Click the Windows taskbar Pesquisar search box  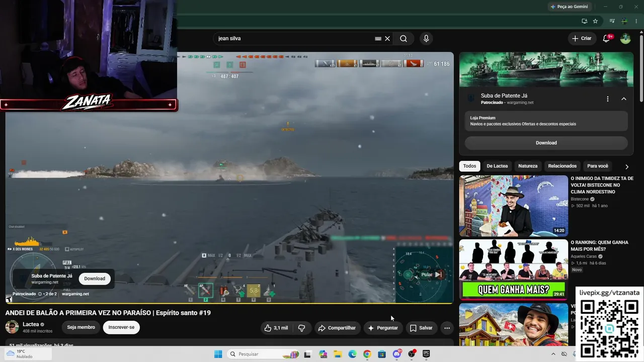(x=263, y=354)
